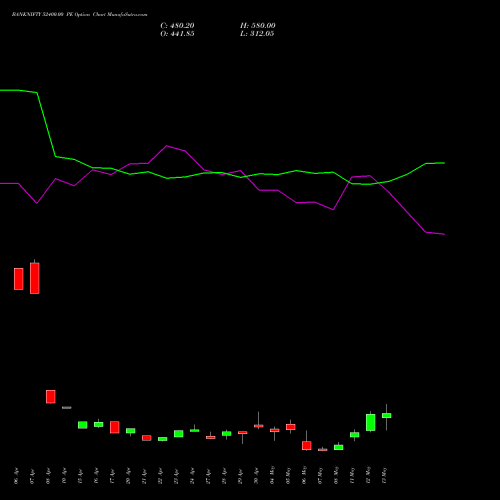This screenshot has height=500, width=500.
Task: Click the green candlestick above 11 May
Action: (355, 435)
